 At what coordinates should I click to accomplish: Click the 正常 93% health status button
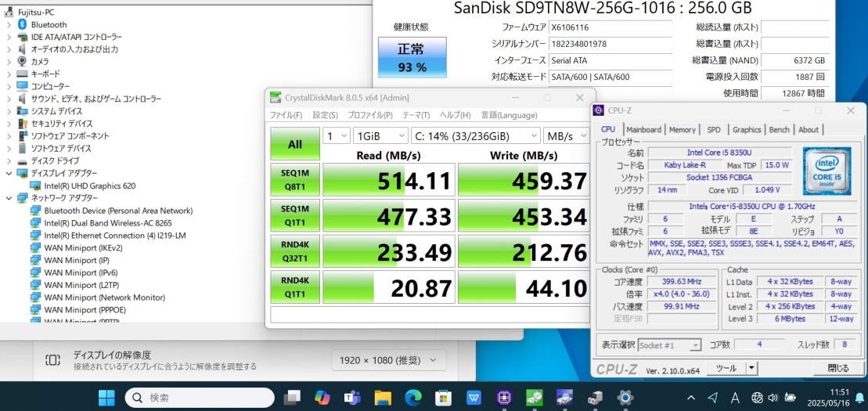coord(412,58)
